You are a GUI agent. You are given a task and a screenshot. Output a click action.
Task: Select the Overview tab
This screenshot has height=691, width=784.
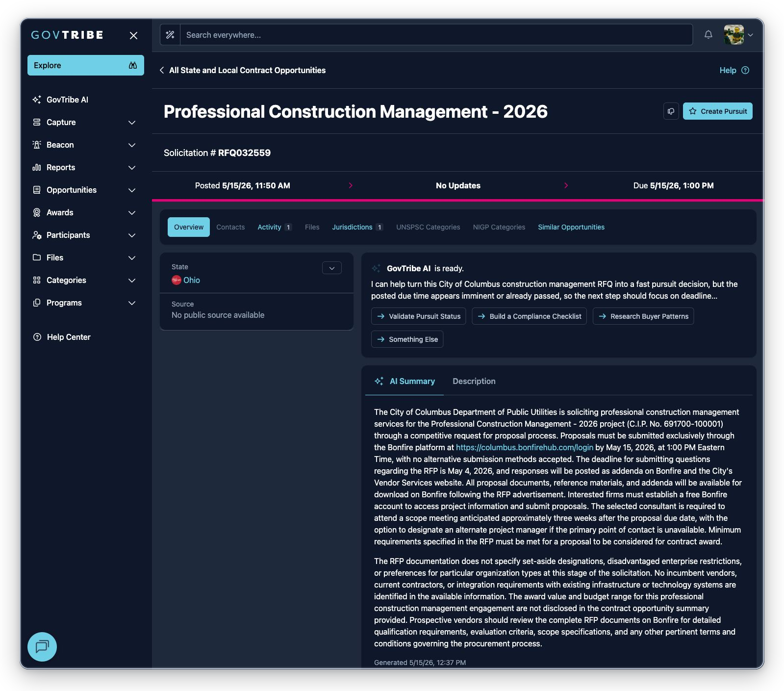189,227
